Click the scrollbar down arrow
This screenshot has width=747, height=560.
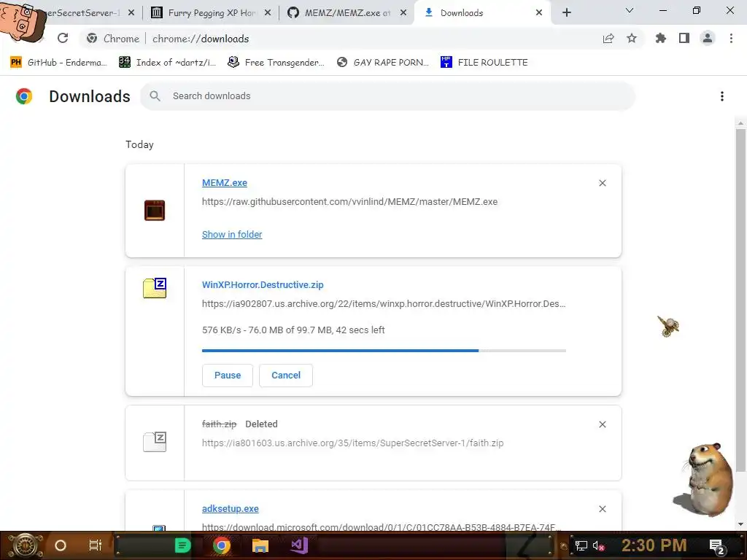click(x=740, y=524)
